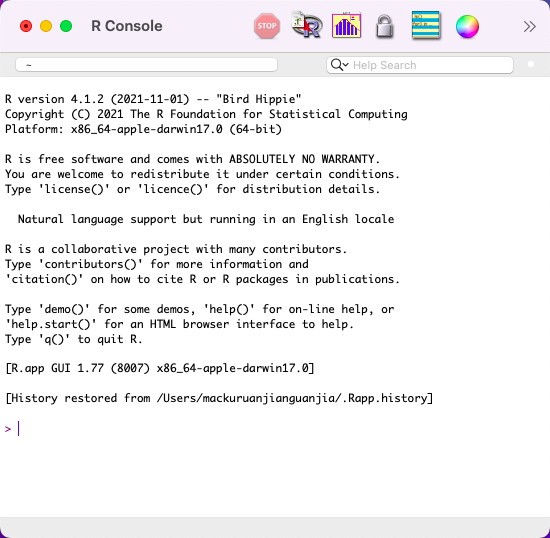Click the STOP interrupt computation icon
The width and height of the screenshot is (550, 538).
267,26
